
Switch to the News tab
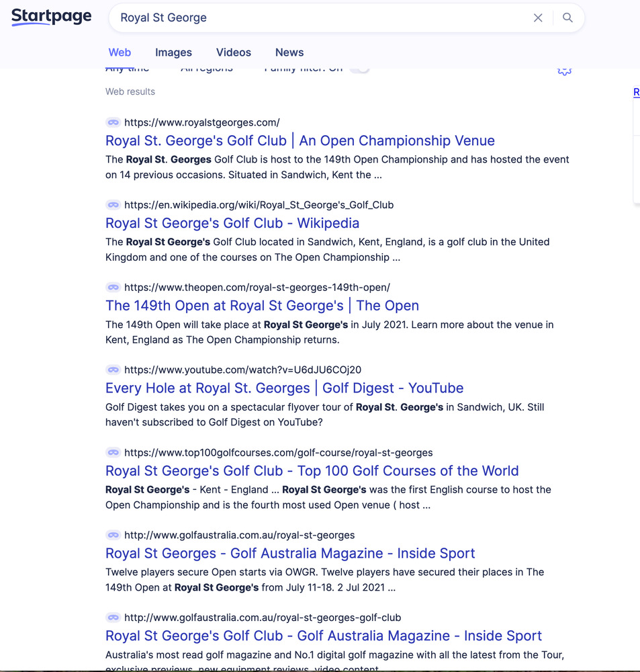point(289,52)
